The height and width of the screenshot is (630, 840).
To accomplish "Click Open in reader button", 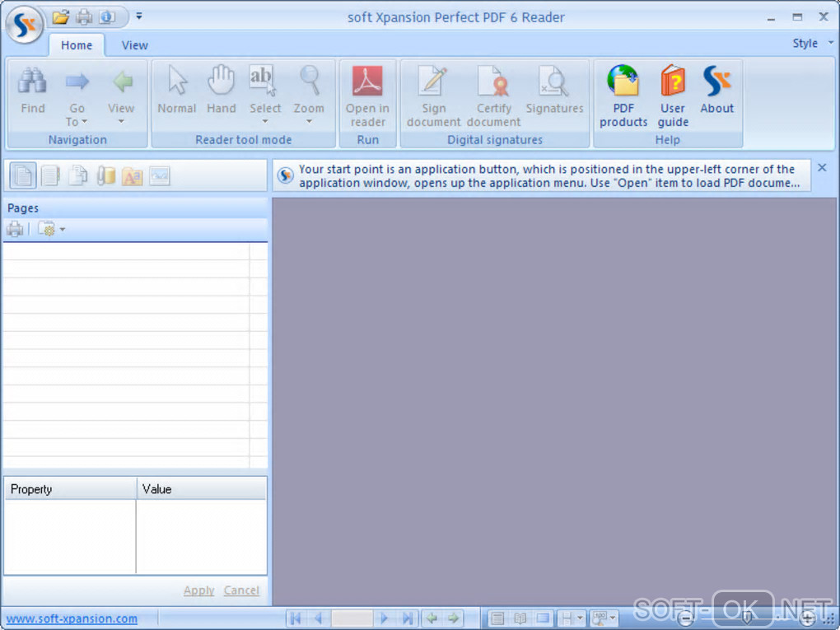I will (x=367, y=96).
